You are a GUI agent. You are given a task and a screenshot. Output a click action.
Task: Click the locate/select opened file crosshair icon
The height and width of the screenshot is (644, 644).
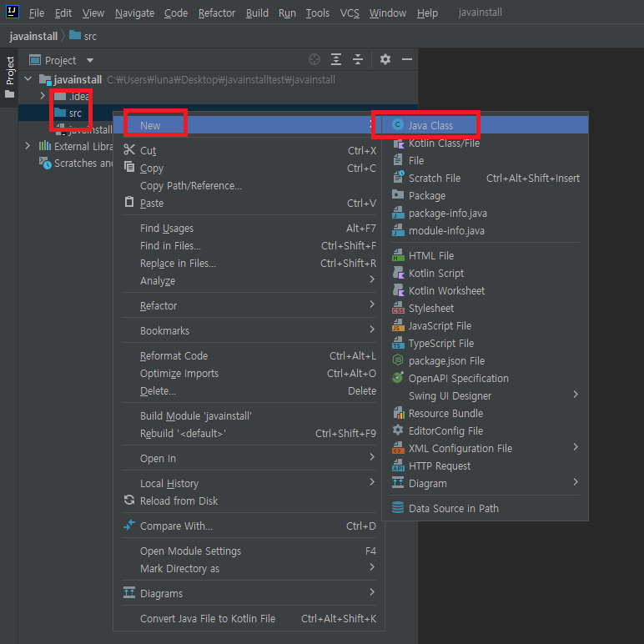pyautogui.click(x=314, y=59)
